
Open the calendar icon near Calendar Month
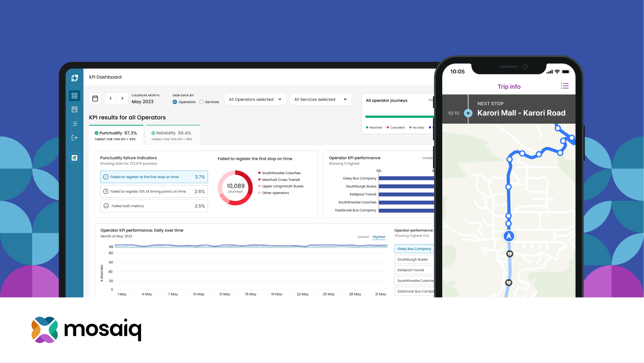(95, 98)
